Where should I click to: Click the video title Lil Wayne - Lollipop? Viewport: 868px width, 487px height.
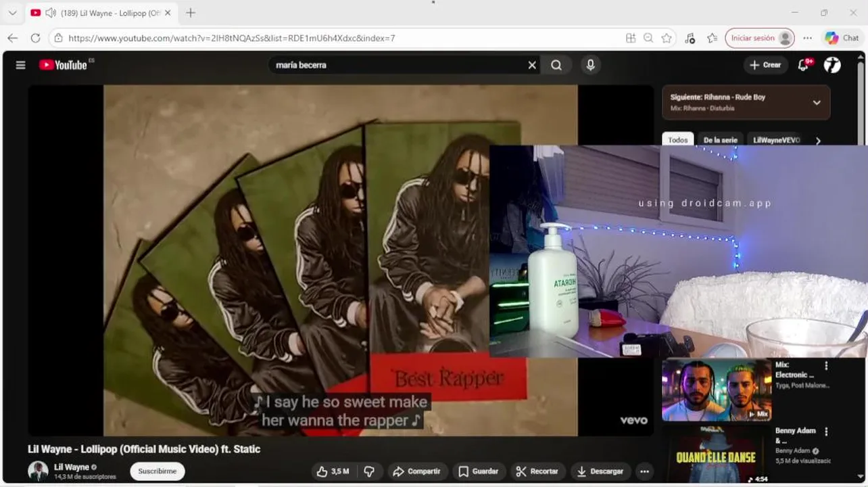144,449
